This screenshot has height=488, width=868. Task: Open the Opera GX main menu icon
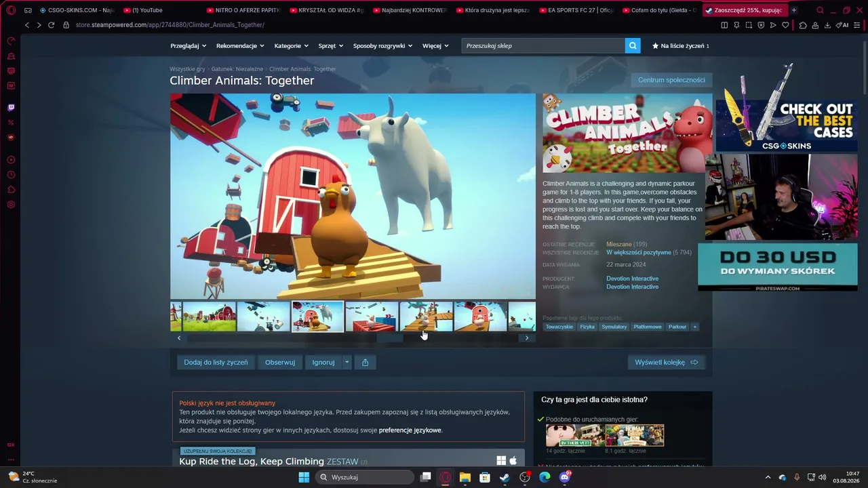tap(11, 10)
